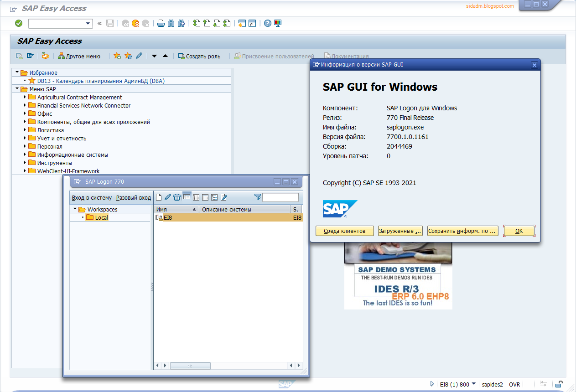576x392 pixels.
Task: Click the Find Next binoculars-plus icon
Action: click(181, 23)
